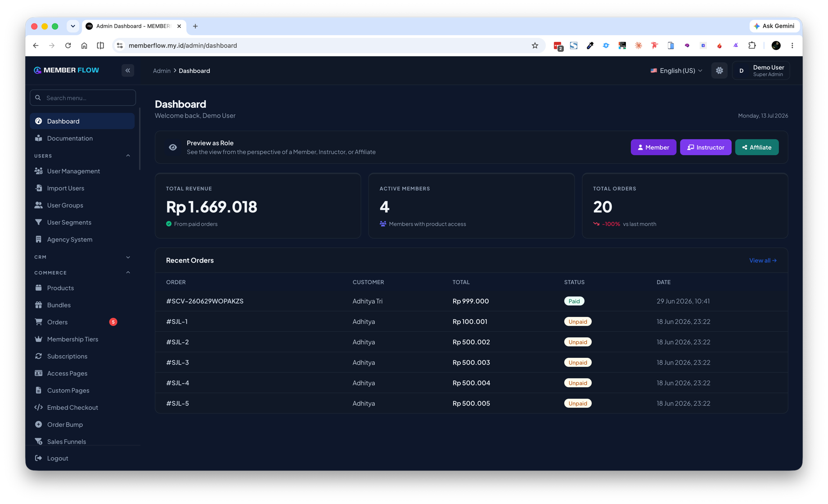828x504 pixels.
Task: Click the Logout icon
Action: click(39, 458)
